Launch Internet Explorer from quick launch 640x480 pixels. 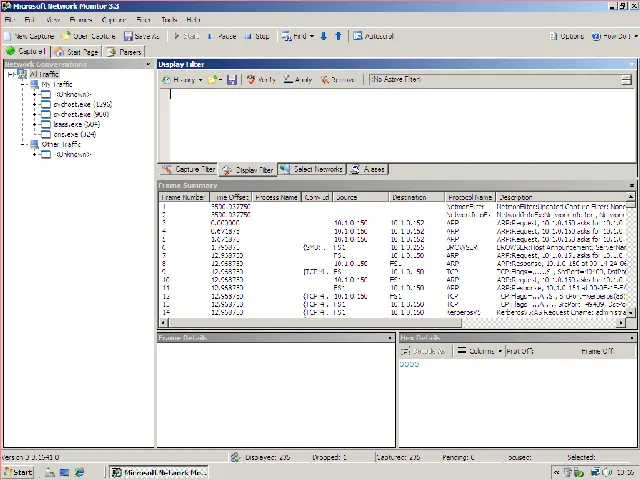(79, 472)
